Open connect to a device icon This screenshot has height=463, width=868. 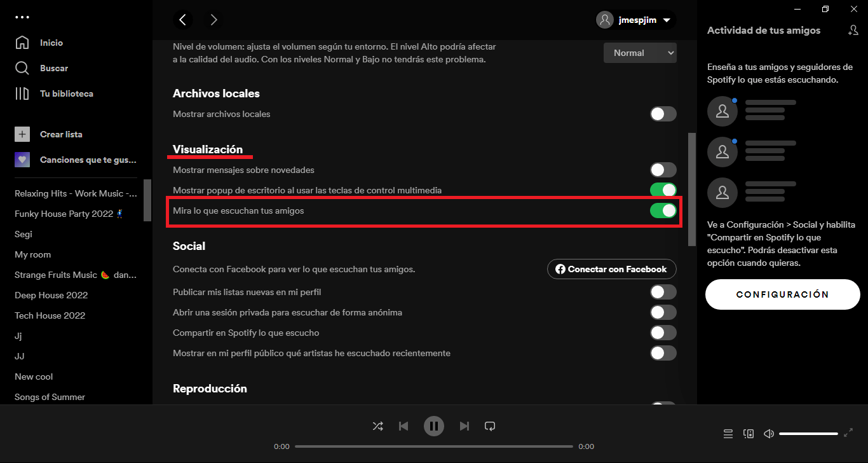(749, 434)
